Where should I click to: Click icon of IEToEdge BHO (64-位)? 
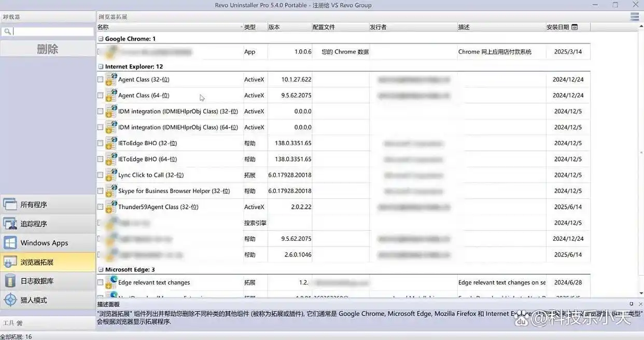111,159
